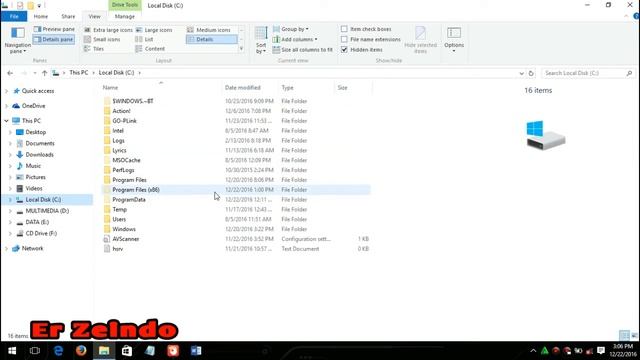Screen dimensions: 640x360
Task: Switch to Extra large icons layout
Action: tap(109, 30)
